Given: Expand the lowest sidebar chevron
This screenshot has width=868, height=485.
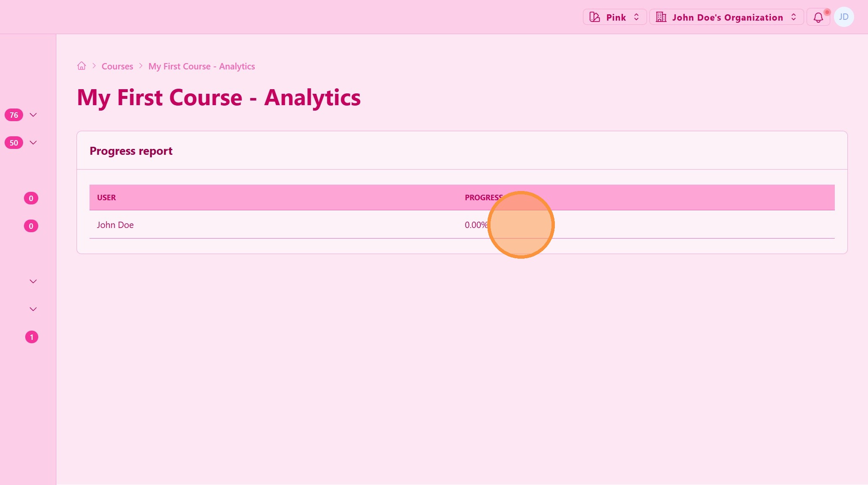Looking at the screenshot, I should click(x=33, y=309).
